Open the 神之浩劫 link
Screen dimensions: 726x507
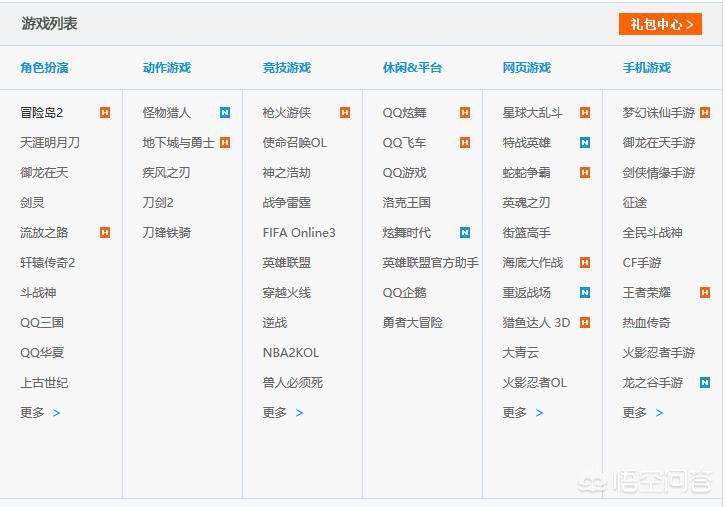coord(287,173)
